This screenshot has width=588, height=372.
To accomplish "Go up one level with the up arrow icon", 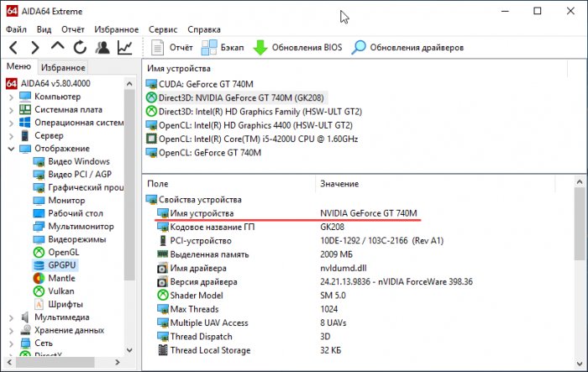I will pyautogui.click(x=57, y=47).
